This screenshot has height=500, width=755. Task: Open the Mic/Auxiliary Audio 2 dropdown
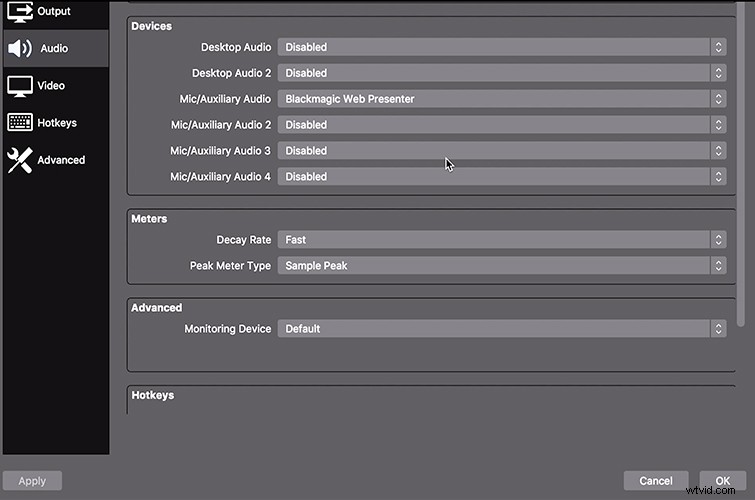502,125
